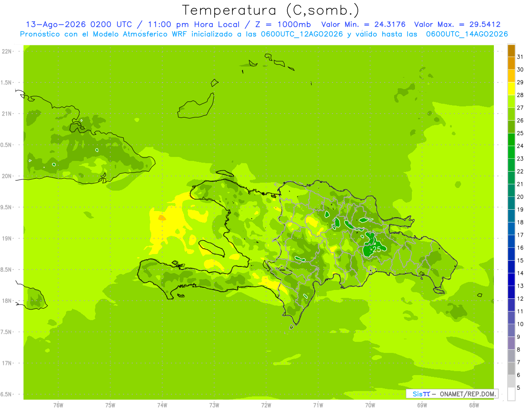This screenshot has width=532, height=411.
Task: Click the '22N' latitude label
Action: (x=7, y=51)
